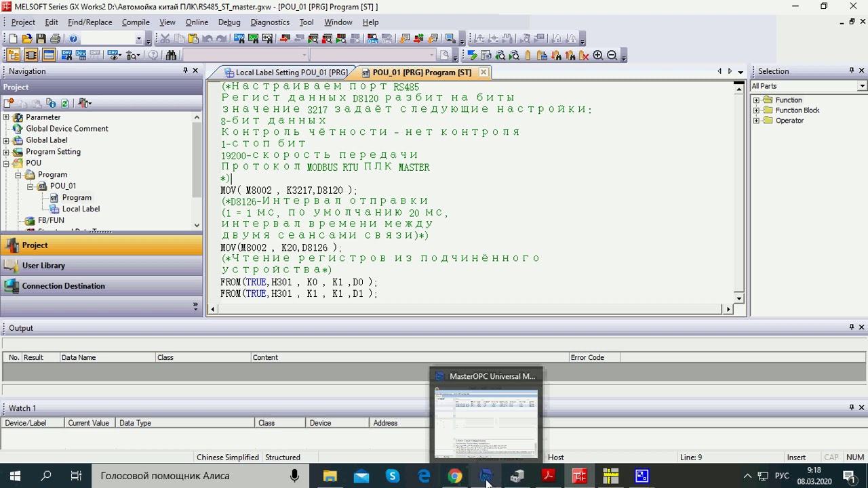Image resolution: width=868 pixels, height=488 pixels.
Task: Open the Compile menu
Action: click(x=136, y=22)
